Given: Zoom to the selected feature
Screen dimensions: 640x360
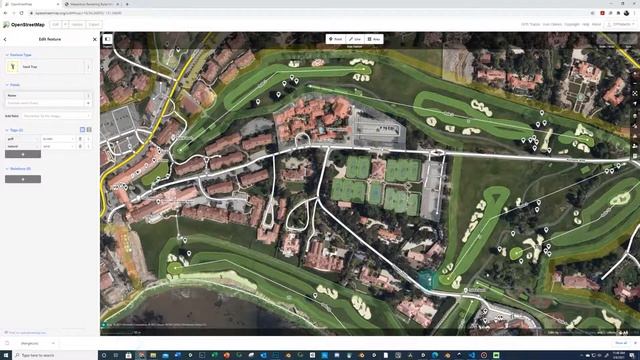Looking at the screenshot, I should pyautogui.click(x=635, y=93).
